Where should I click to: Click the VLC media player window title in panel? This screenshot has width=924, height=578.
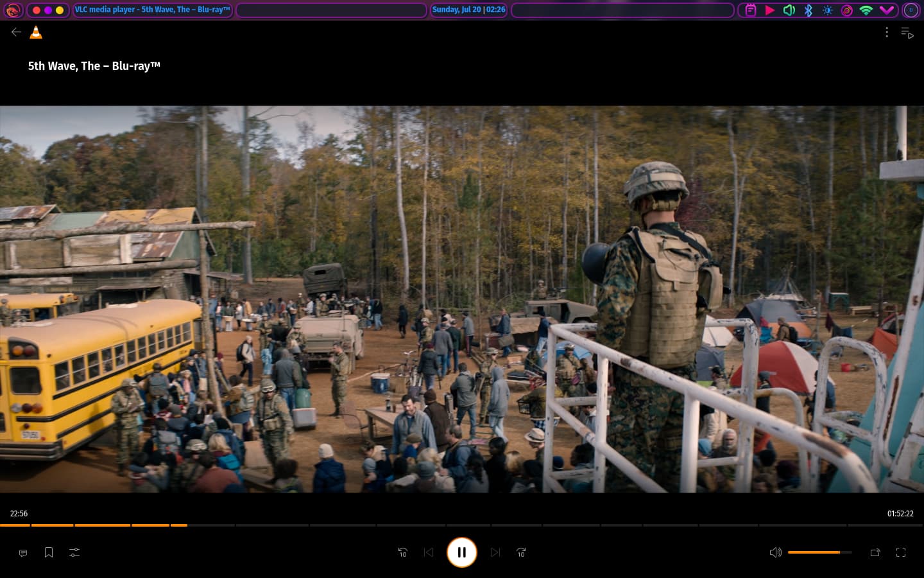(152, 10)
